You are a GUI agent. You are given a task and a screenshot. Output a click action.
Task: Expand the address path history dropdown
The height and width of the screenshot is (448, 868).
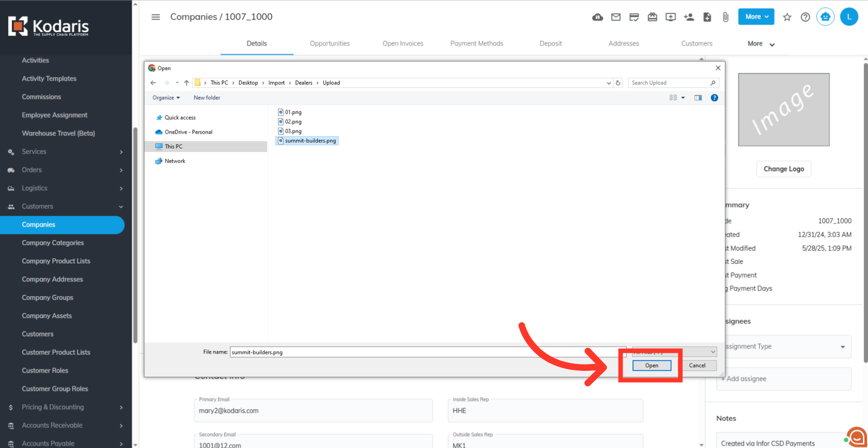609,83
